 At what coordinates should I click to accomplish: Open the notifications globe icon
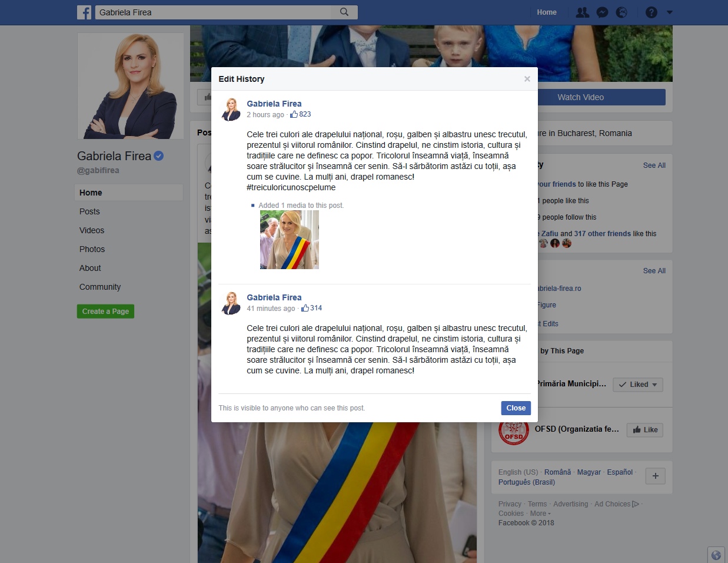[621, 12]
